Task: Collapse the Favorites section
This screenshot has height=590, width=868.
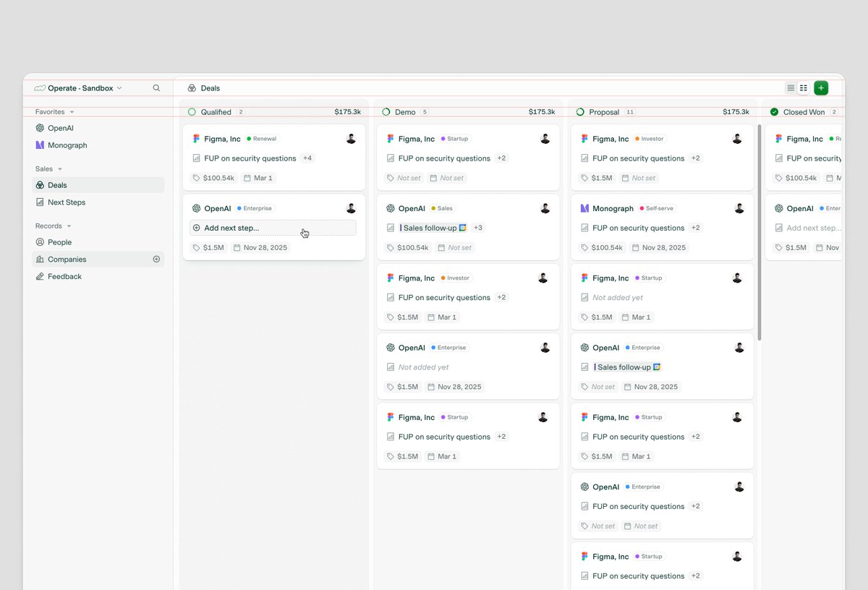Action: [x=55, y=112]
